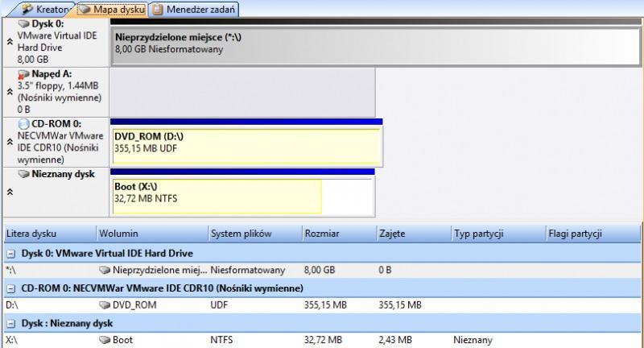
Task: Collapse the CD-ROM 0 row chevron
Action: coord(10,142)
